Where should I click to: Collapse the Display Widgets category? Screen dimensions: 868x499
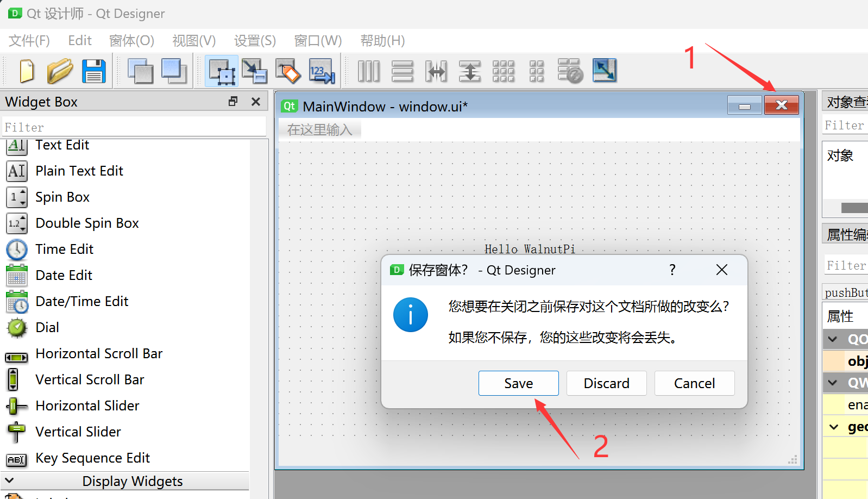[x=9, y=481]
